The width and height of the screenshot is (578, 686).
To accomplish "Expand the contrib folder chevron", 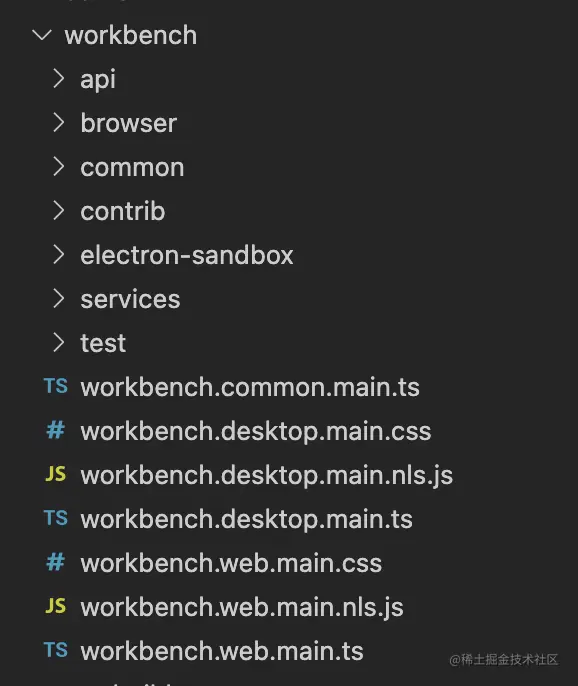I will [x=58, y=210].
